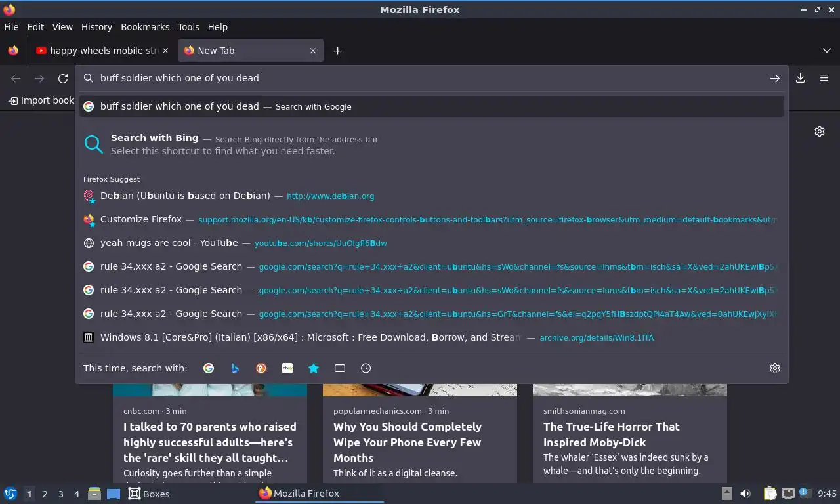Image resolution: width=840 pixels, height=504 pixels.
Task: Expand the list all tabs chevron
Action: point(826,51)
